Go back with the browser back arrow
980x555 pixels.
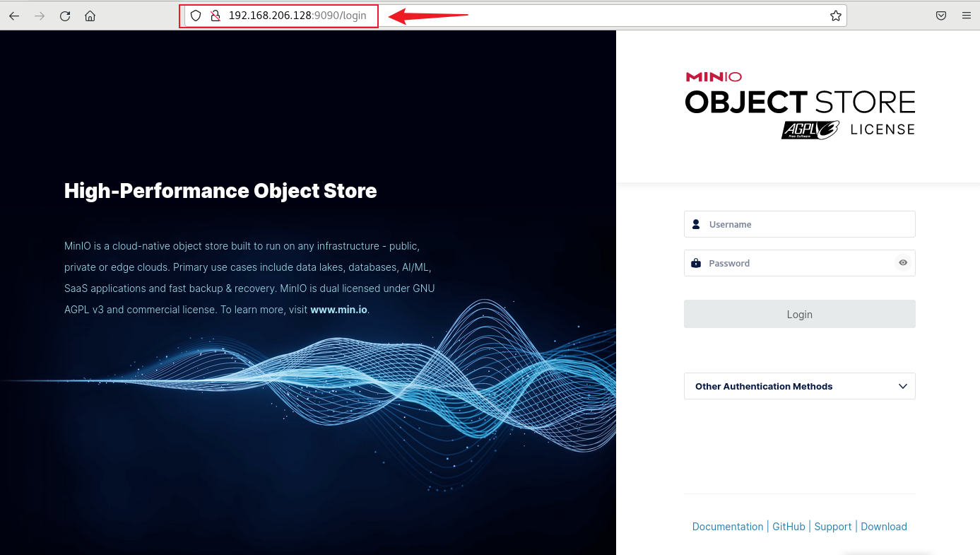coord(14,16)
